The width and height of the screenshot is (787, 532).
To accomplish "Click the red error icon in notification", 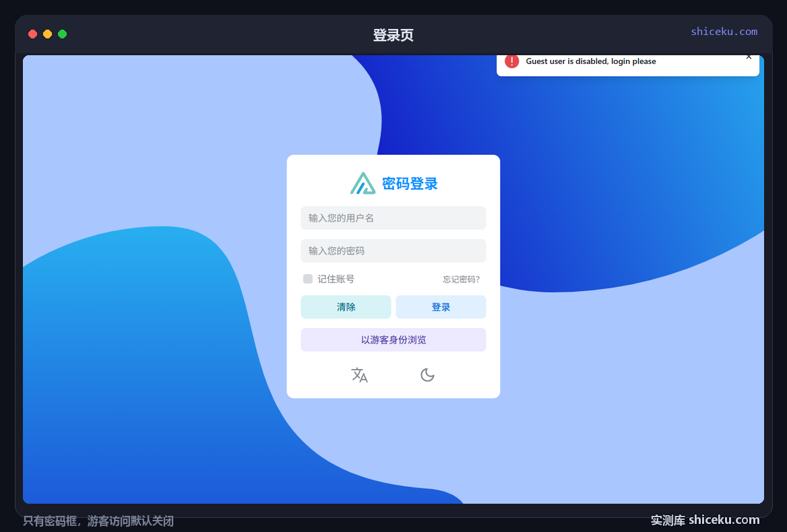I will click(x=511, y=61).
